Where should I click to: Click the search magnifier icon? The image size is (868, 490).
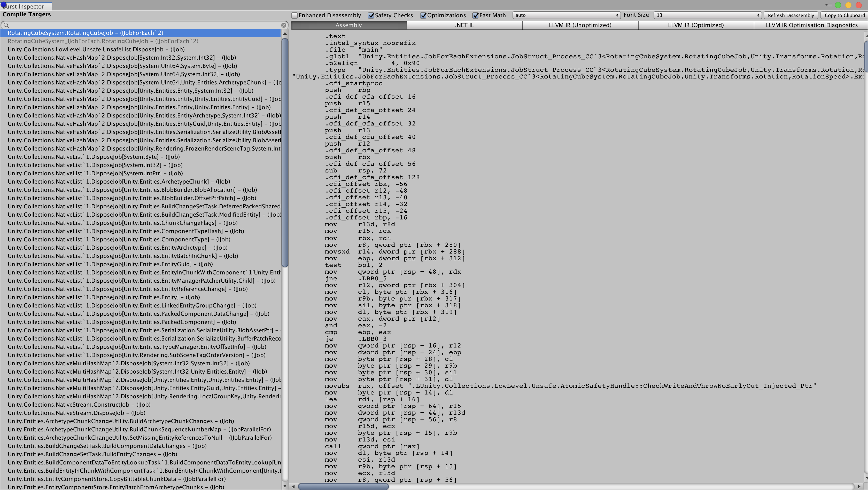pyautogui.click(x=6, y=25)
